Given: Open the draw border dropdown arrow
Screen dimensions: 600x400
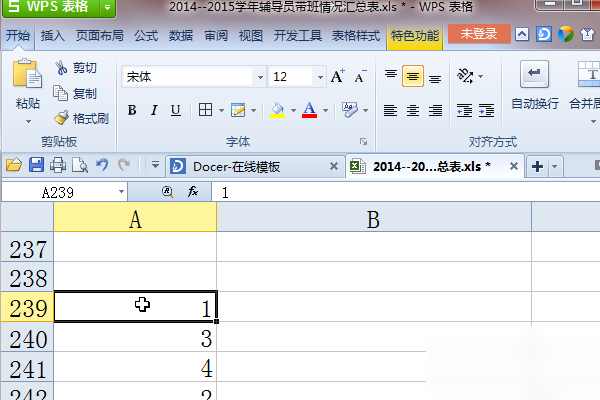Looking at the screenshot, I should pos(253,111).
